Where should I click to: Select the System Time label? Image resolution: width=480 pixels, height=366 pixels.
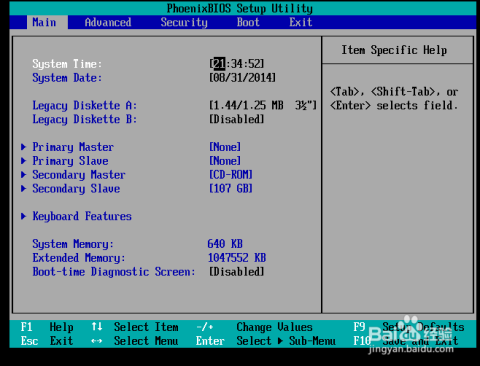point(67,64)
